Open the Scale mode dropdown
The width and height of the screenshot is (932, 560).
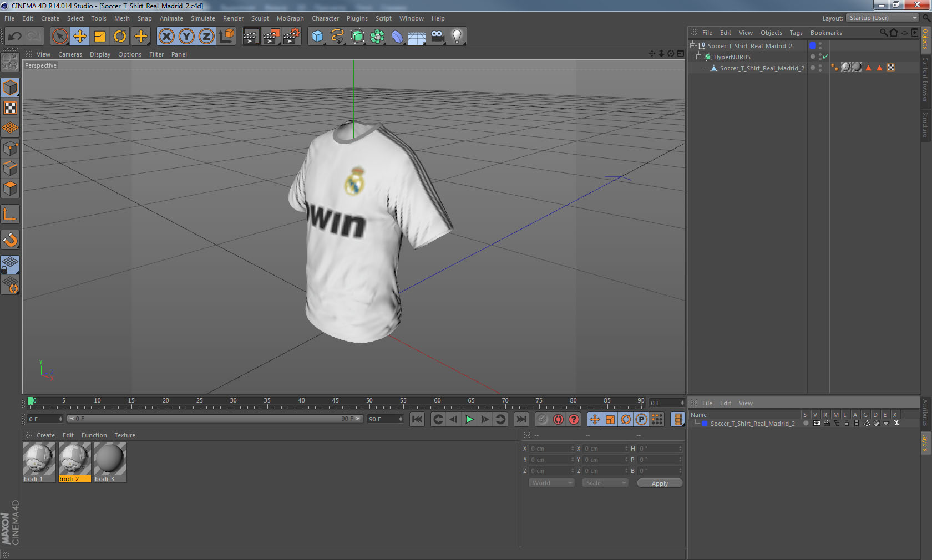(x=605, y=483)
